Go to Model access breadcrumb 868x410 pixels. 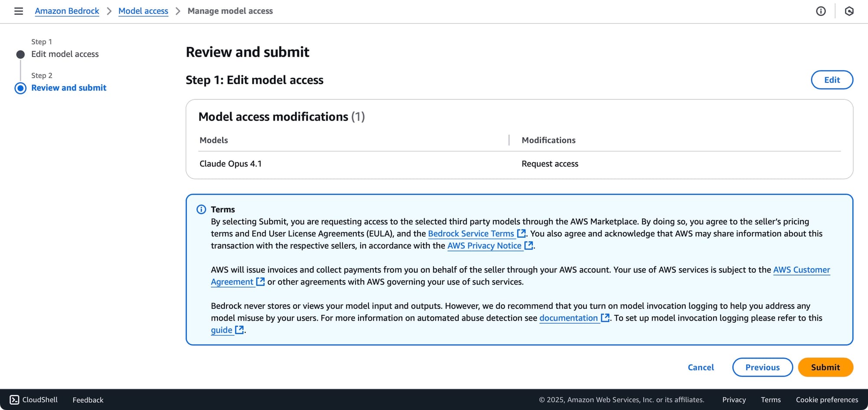coord(143,11)
